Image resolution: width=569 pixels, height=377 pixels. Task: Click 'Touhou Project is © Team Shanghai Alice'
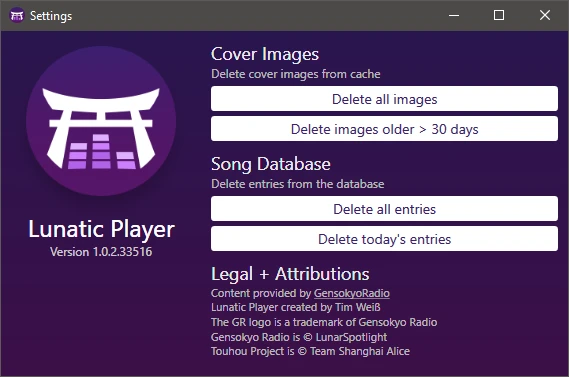(x=310, y=351)
